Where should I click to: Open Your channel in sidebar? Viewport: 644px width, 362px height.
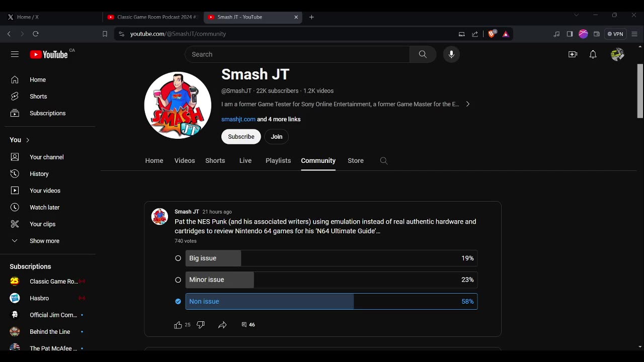click(x=48, y=157)
